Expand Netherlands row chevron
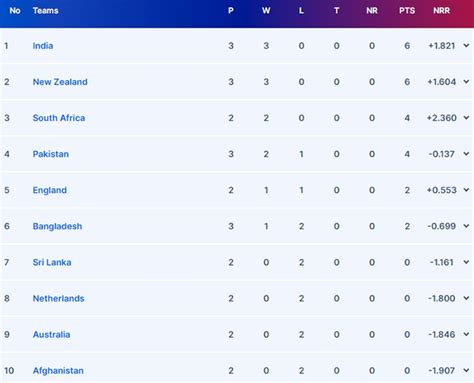474x383 pixels. [x=466, y=298]
